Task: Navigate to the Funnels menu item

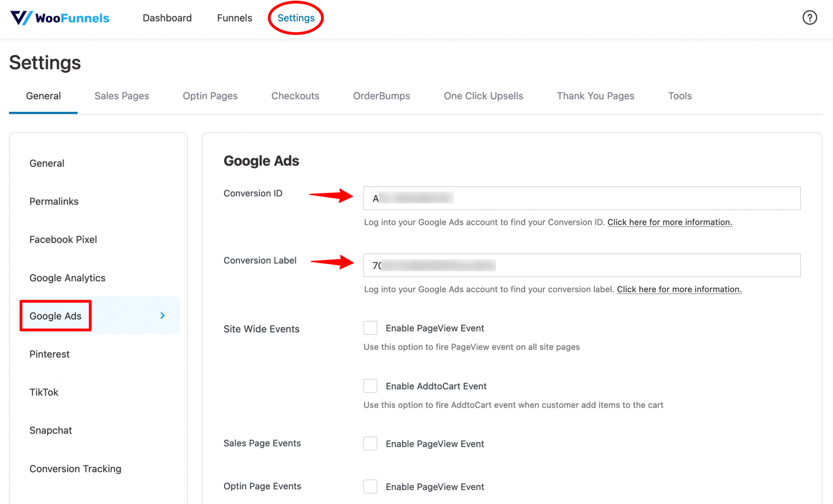Action: (234, 18)
